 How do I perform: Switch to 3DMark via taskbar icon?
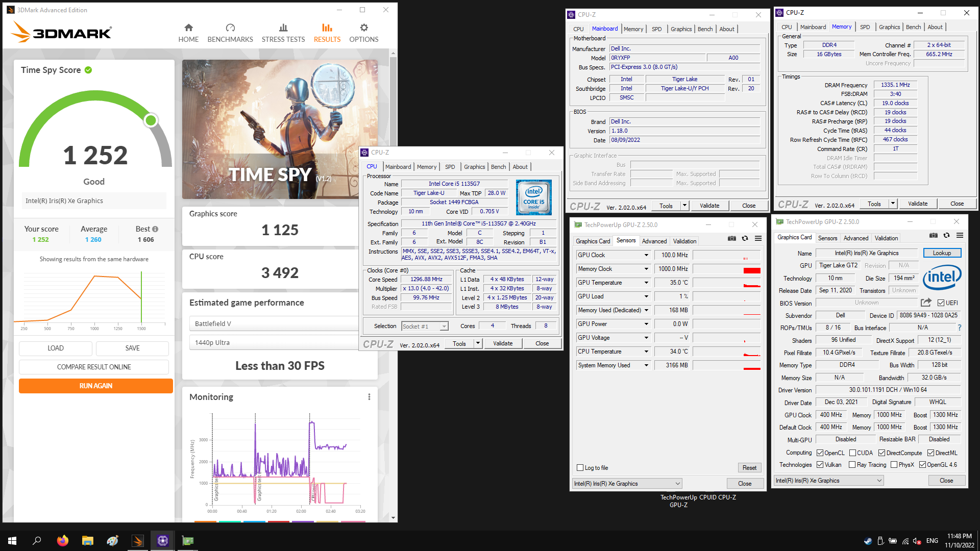(x=138, y=541)
